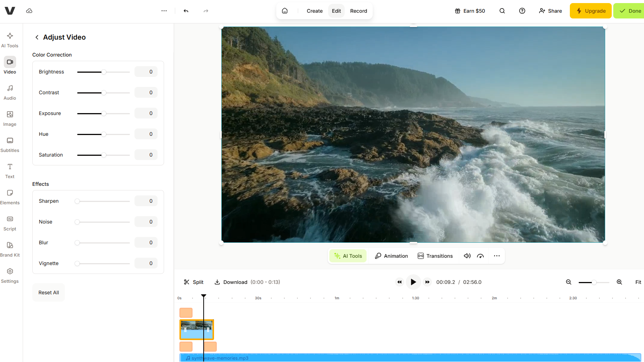The height and width of the screenshot is (362, 644).
Task: Open Settings in the sidebar
Action: [10, 276]
